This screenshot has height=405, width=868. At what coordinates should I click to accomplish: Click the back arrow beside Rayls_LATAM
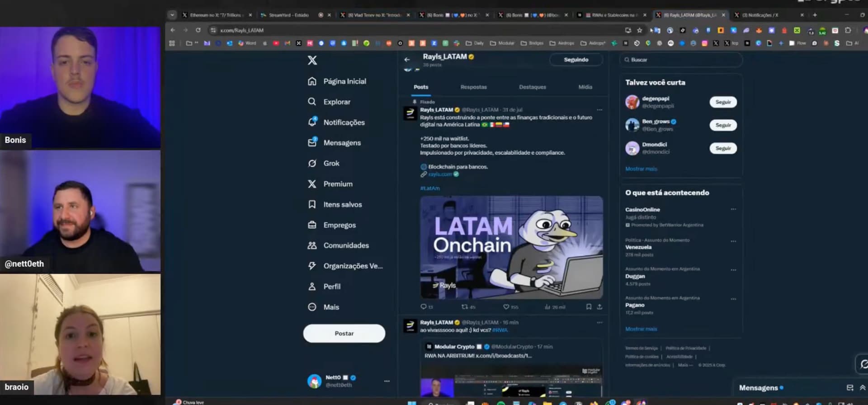[x=407, y=60]
